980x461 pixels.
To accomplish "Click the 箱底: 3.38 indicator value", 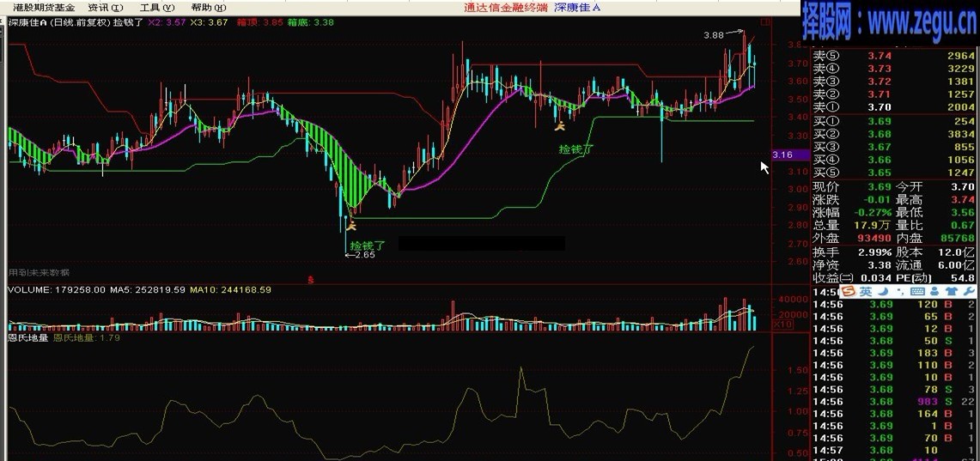I will (x=310, y=22).
